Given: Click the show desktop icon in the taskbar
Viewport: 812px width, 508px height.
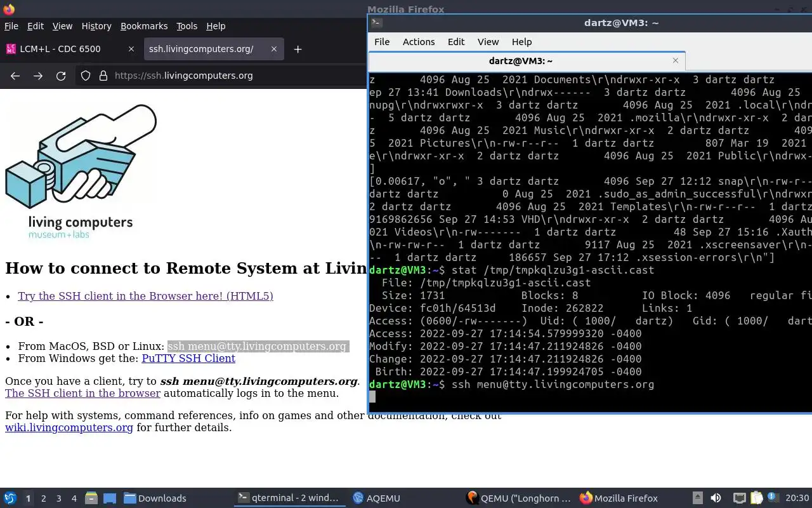Looking at the screenshot, I should [110, 498].
